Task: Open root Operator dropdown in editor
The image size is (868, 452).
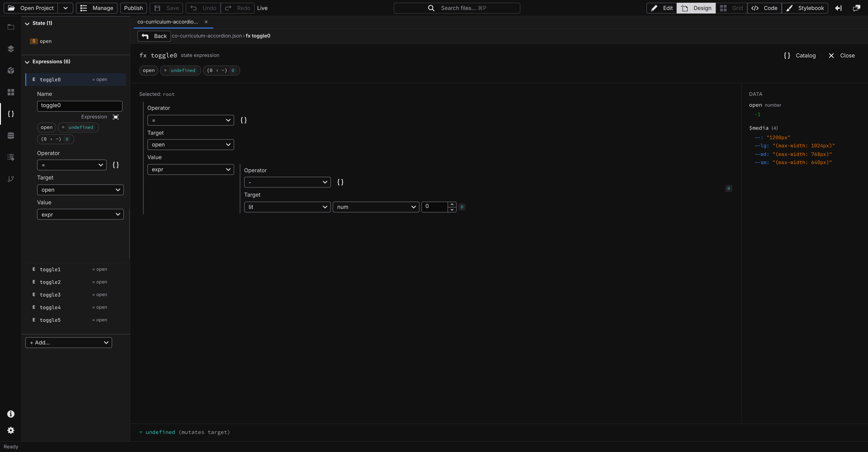Action: coord(191,120)
